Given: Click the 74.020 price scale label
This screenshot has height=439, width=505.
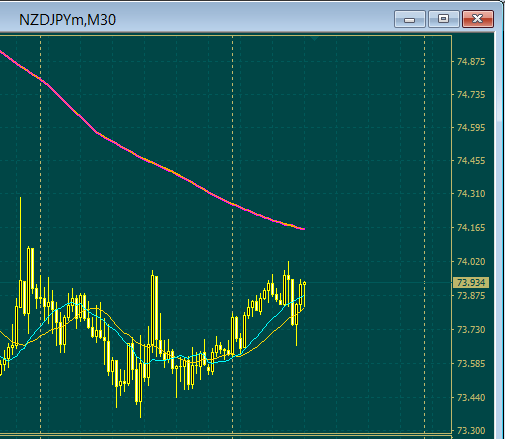Looking at the screenshot, I should (471, 262).
